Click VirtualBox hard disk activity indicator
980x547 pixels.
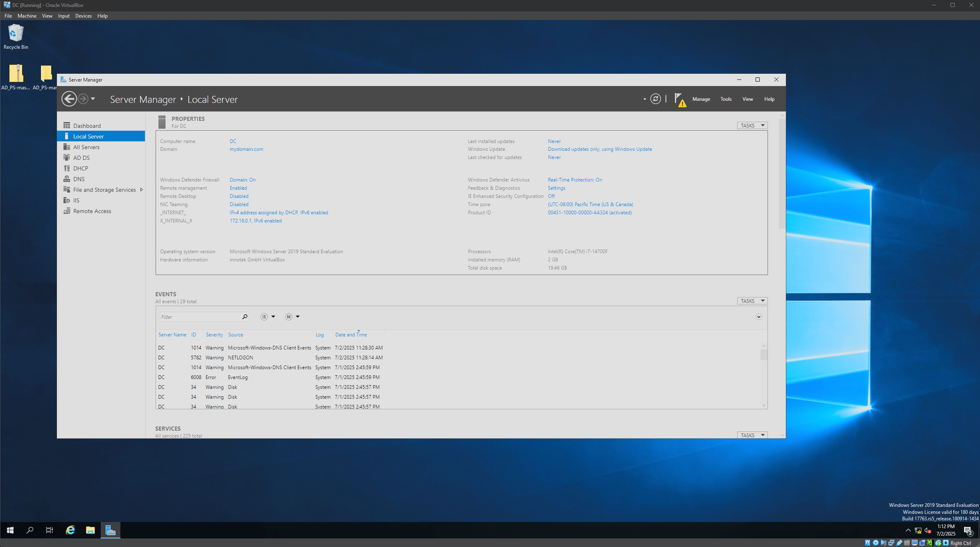coord(867,543)
